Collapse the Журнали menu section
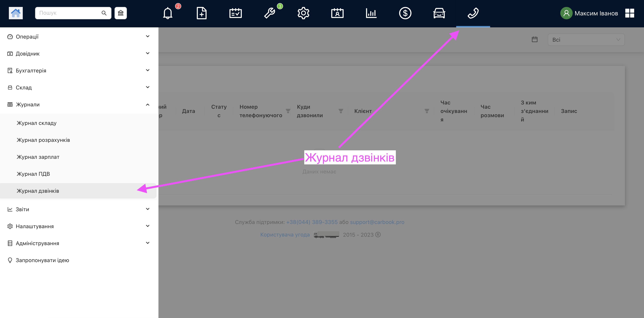 79,104
